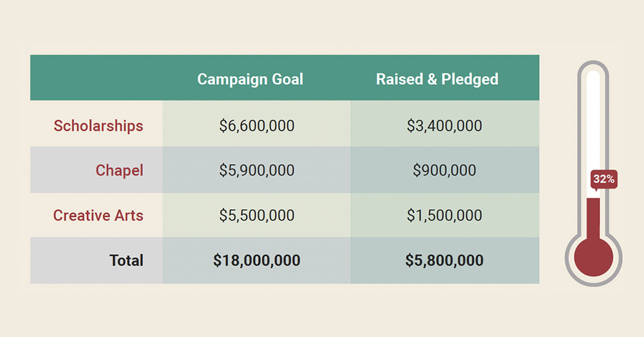This screenshot has width=644, height=337.
Task: Select the $3,400,000 scholarships raised cell
Action: click(x=445, y=124)
